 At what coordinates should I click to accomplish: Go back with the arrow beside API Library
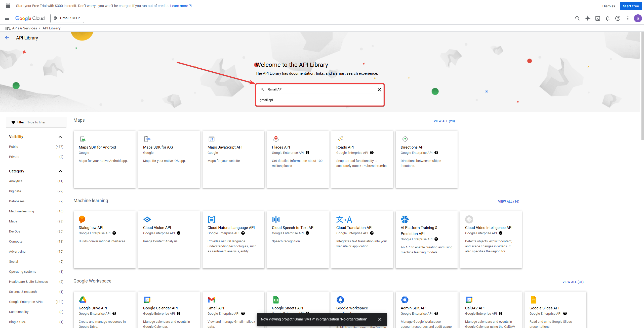tap(7, 38)
